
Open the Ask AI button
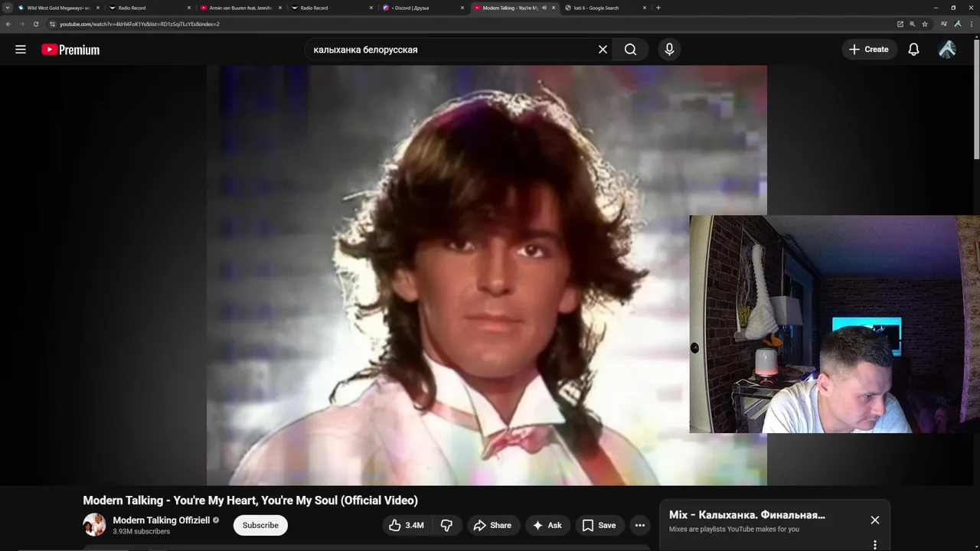coord(547,525)
